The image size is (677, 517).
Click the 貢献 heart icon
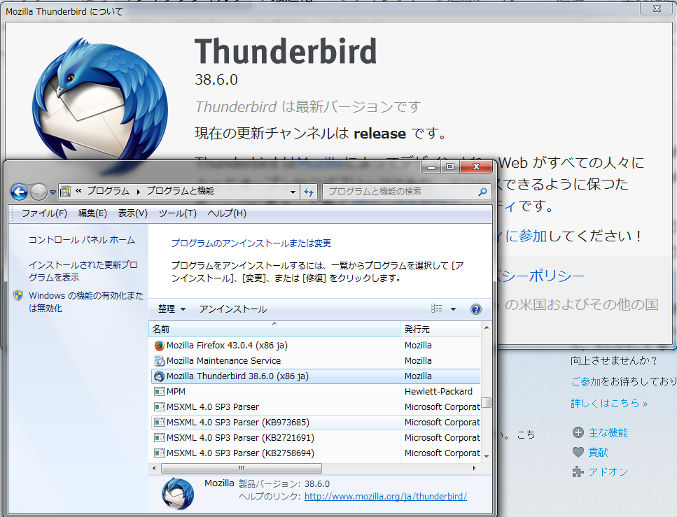pos(578,452)
